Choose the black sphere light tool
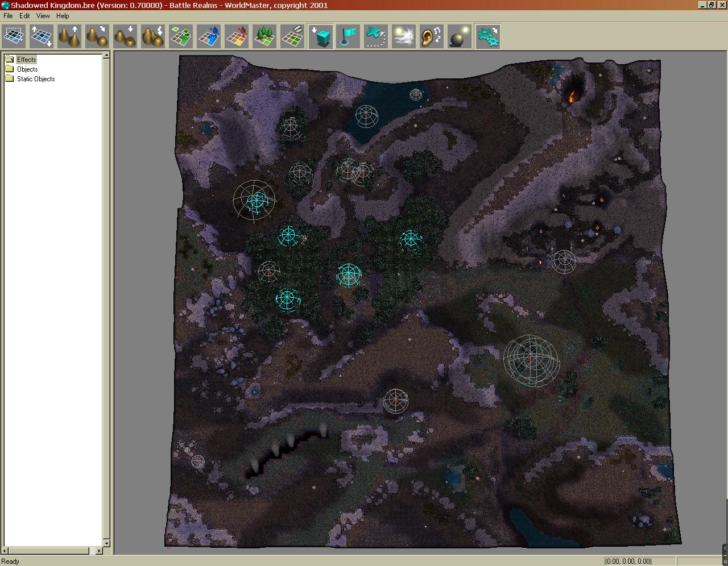The width and height of the screenshot is (728, 566). coord(460,36)
